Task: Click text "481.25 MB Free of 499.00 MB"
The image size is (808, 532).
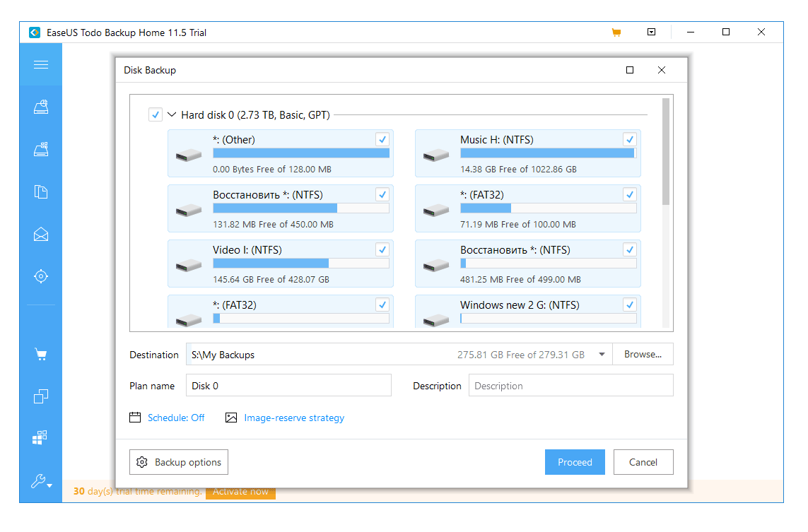Action: coord(520,280)
